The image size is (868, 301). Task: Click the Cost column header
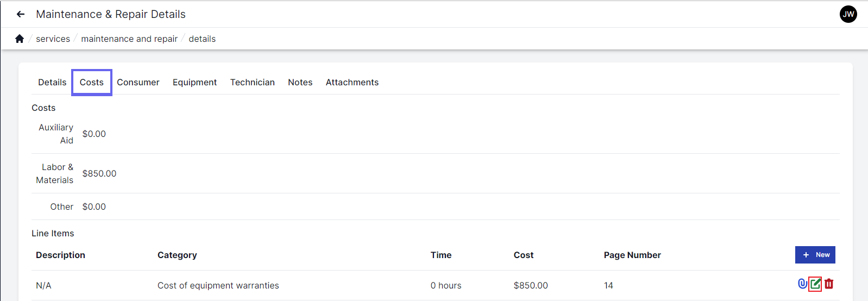[x=524, y=255]
